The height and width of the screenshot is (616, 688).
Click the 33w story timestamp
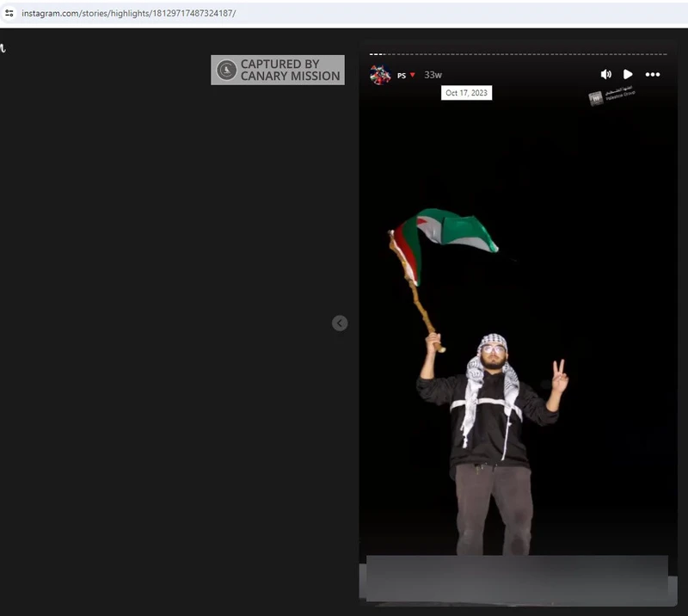coord(433,76)
